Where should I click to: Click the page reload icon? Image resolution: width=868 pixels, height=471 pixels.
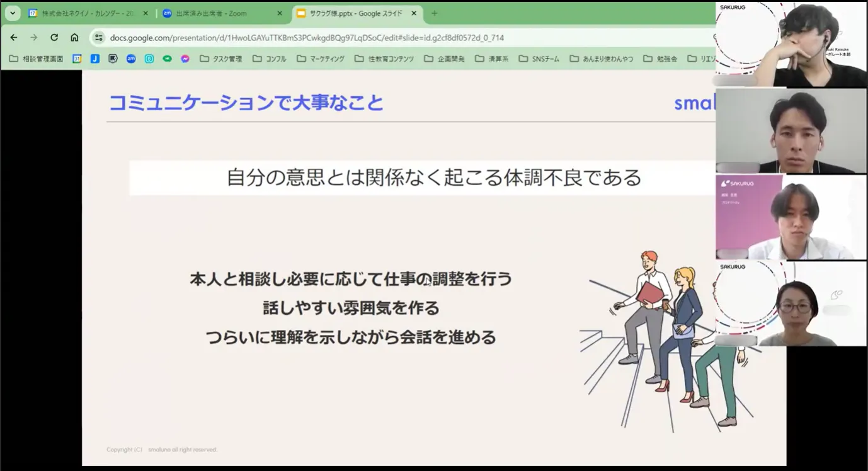54,38
